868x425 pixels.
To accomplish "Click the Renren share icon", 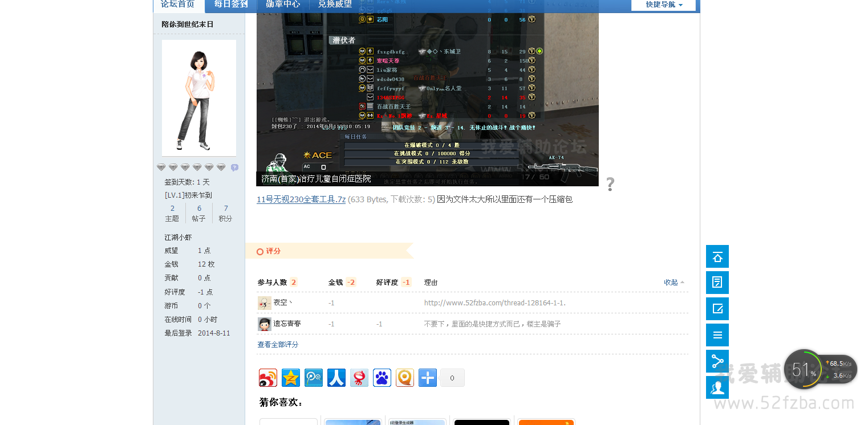I will coord(336,378).
